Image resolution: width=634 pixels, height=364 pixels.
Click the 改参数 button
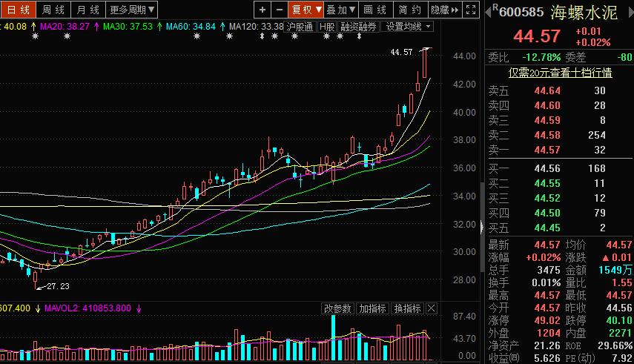pos(337,308)
